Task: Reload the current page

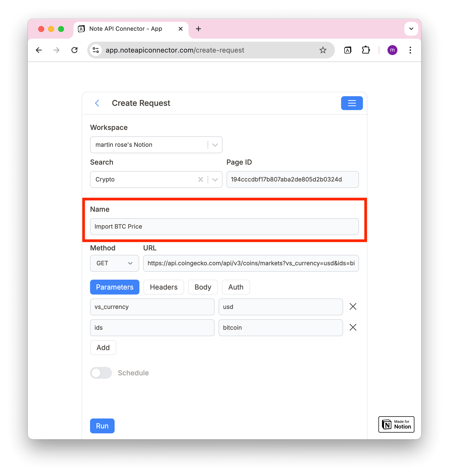Action: (75, 50)
